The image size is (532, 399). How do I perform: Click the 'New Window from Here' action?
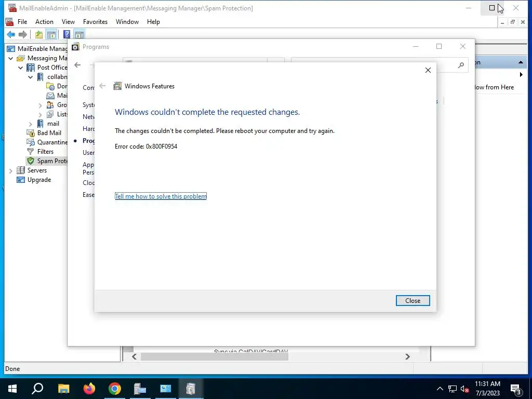pyautogui.click(x=495, y=87)
